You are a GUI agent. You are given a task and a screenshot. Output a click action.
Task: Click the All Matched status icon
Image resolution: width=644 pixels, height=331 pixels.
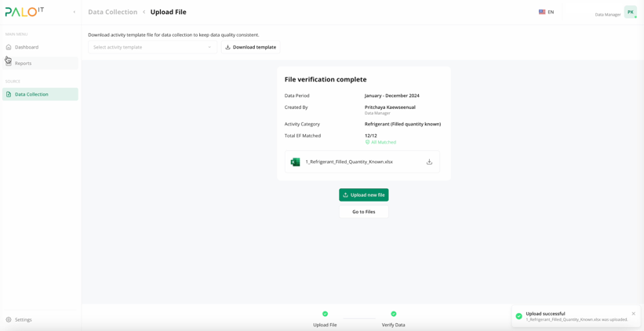(x=367, y=142)
